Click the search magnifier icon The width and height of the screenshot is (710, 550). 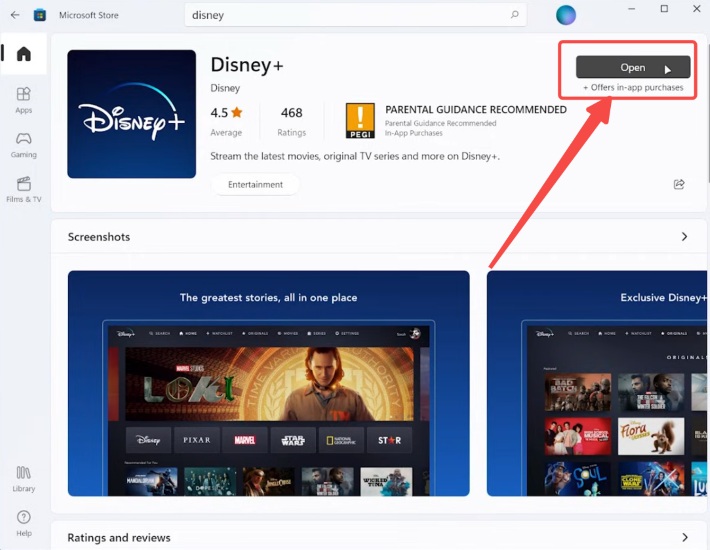pos(514,14)
